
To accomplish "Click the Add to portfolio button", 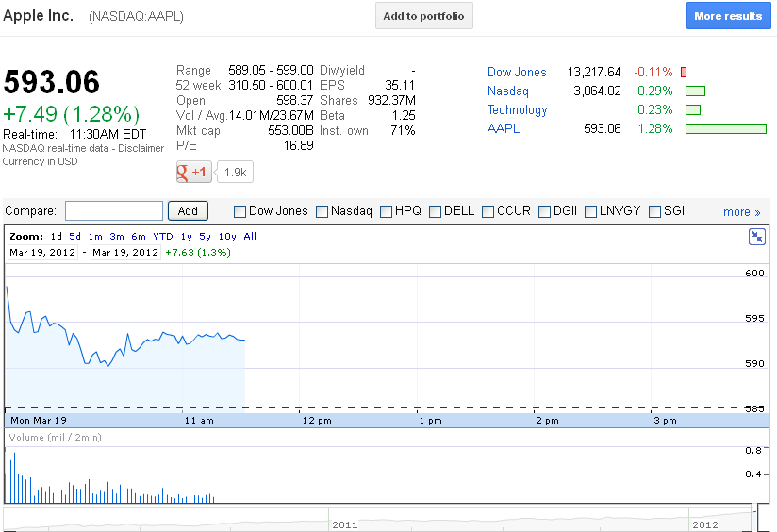I will pos(424,16).
